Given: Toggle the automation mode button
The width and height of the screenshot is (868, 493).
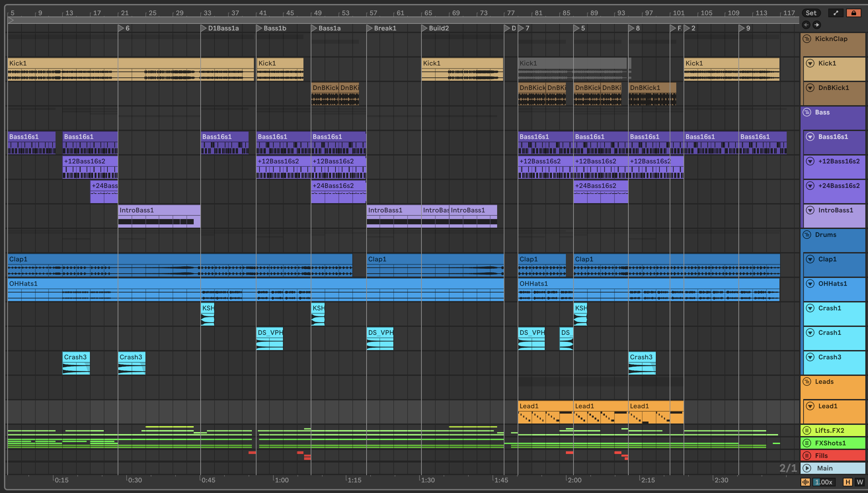Looking at the screenshot, I should (836, 13).
